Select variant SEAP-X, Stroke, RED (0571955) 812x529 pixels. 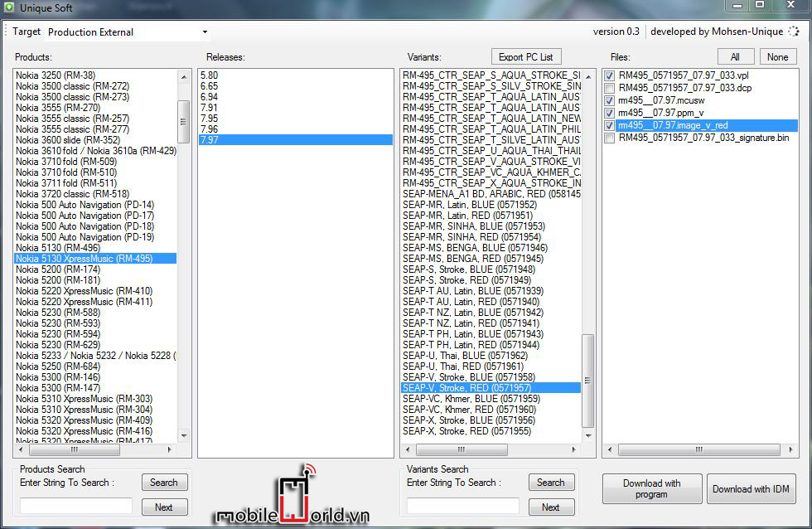click(491, 431)
